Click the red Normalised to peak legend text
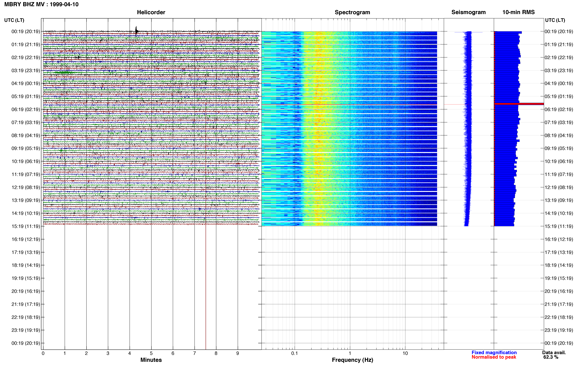 pyautogui.click(x=494, y=357)
